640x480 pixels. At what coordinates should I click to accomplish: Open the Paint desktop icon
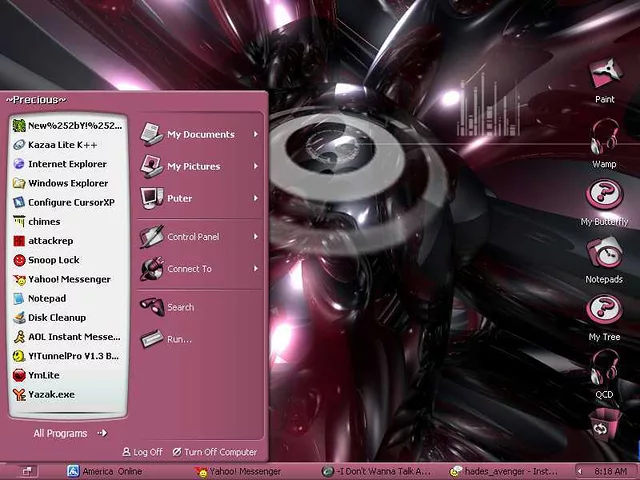click(x=604, y=77)
